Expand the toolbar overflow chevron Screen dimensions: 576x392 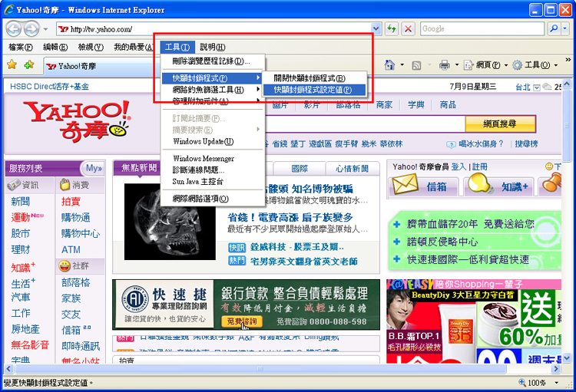[x=568, y=60]
